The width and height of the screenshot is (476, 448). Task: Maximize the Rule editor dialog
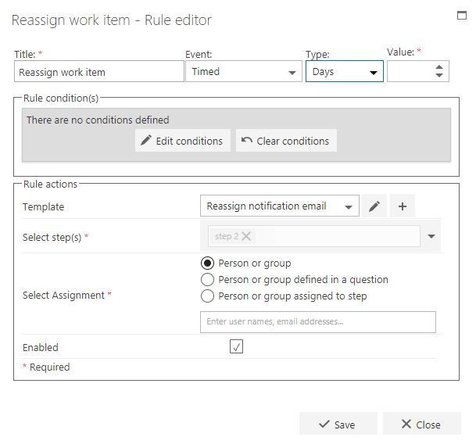tap(462, 15)
